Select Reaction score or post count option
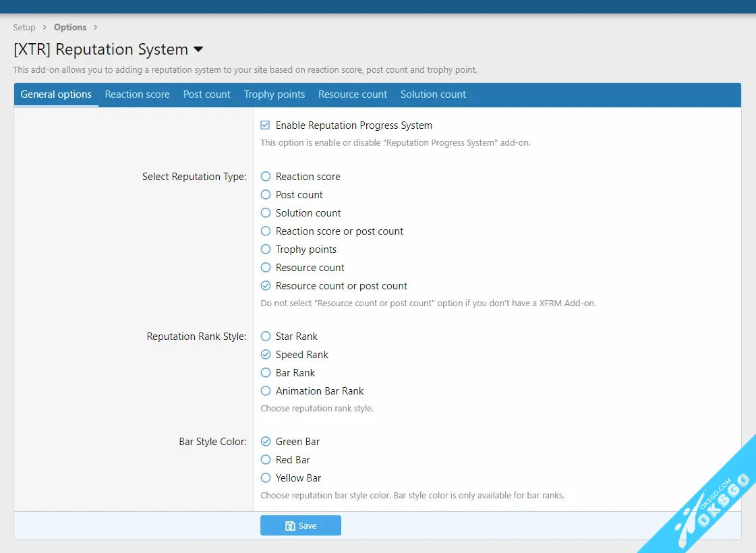 pos(265,231)
